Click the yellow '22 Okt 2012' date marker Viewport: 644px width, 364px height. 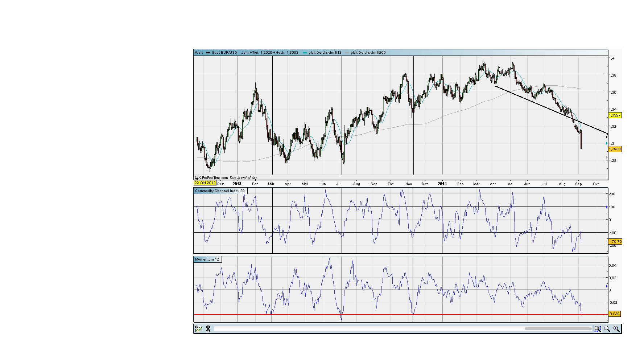[x=205, y=183]
